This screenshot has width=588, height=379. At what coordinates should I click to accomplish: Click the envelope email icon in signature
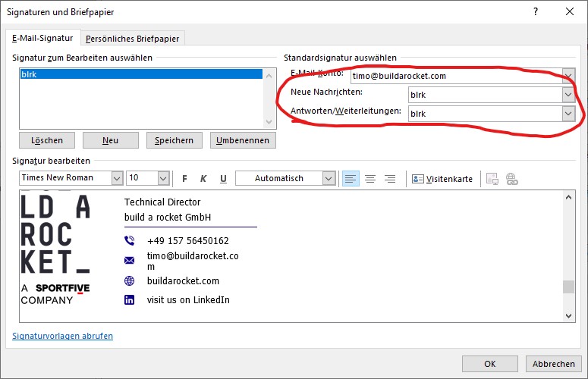tap(130, 260)
